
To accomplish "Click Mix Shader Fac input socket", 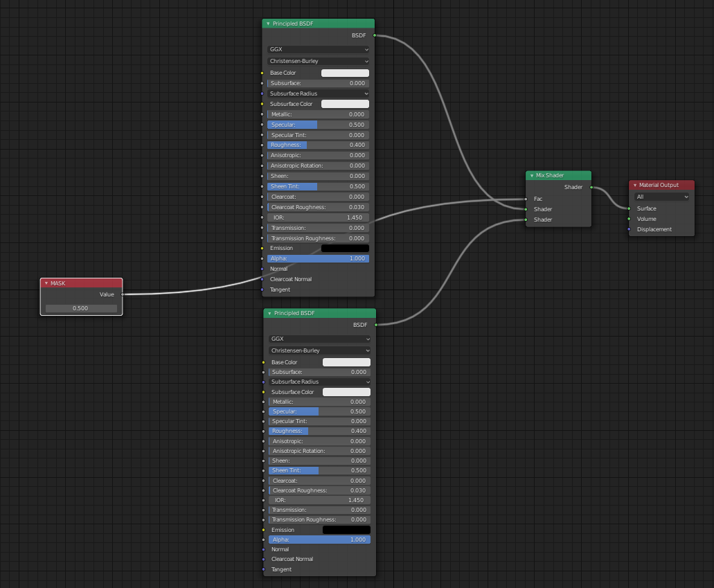I will click(526, 199).
